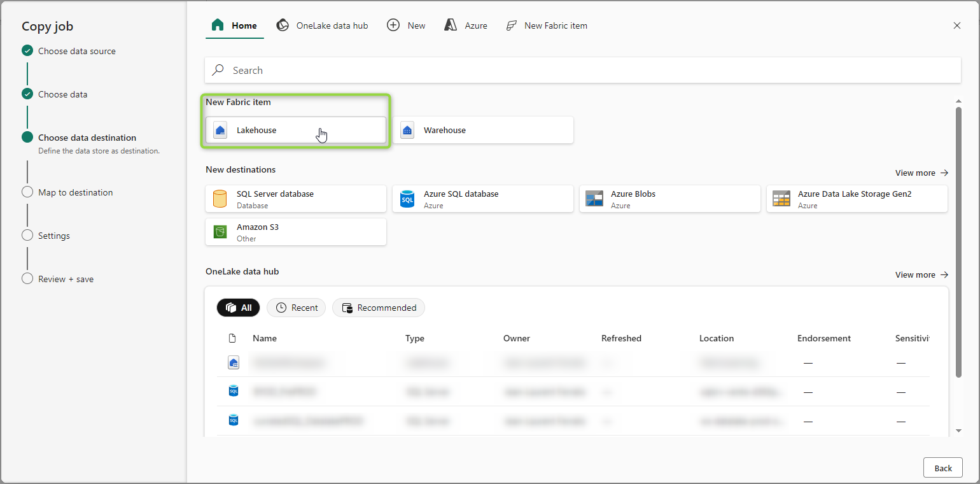Click the Recommended filter icon

coord(347,308)
